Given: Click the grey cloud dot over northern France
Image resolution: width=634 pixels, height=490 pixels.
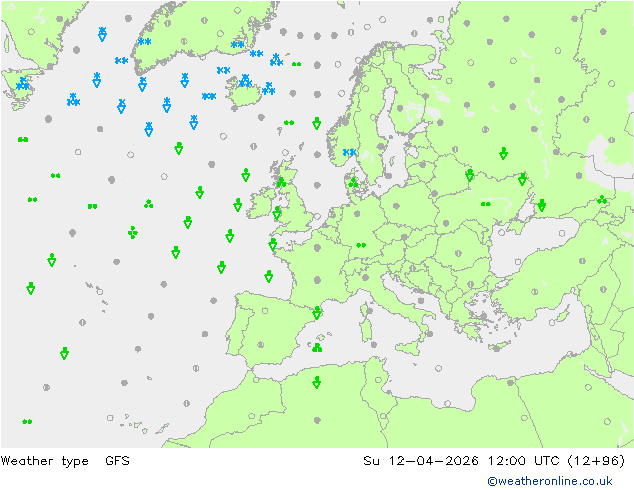Looking at the screenshot, I should [317, 247].
